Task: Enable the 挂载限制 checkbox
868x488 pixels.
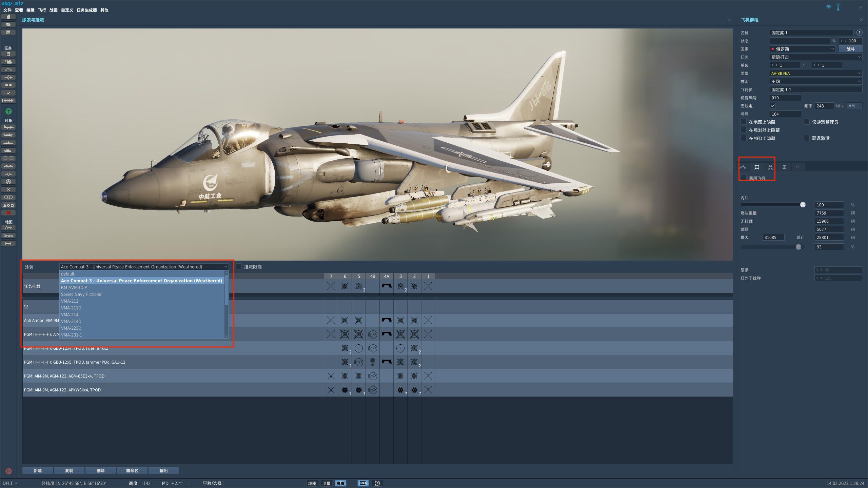Action: click(239, 266)
